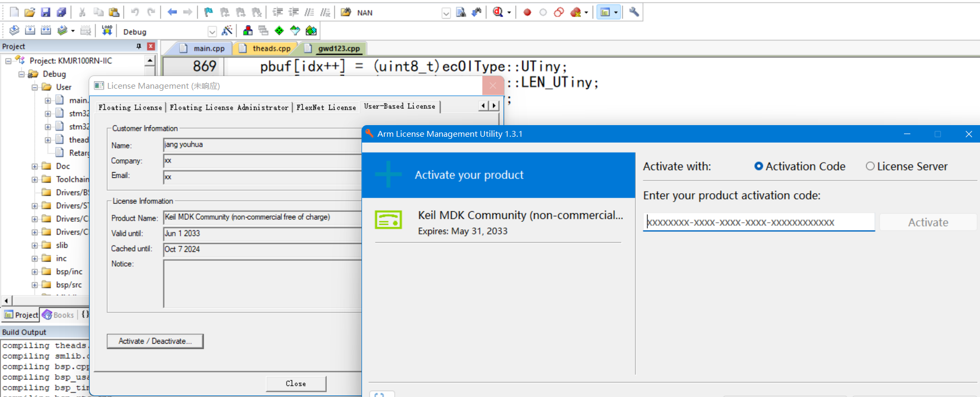Expand the slib folder
Image resolution: width=980 pixels, height=397 pixels.
34,245
